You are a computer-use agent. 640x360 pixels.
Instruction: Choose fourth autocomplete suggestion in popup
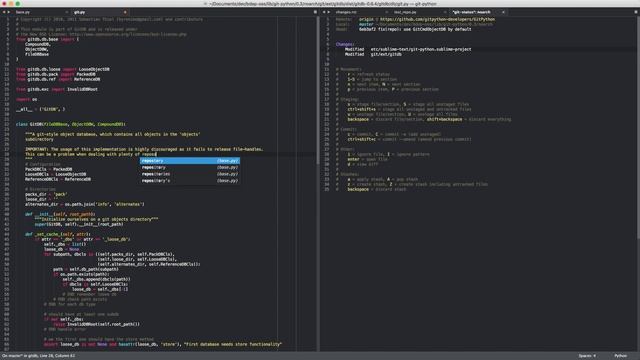(x=190, y=180)
